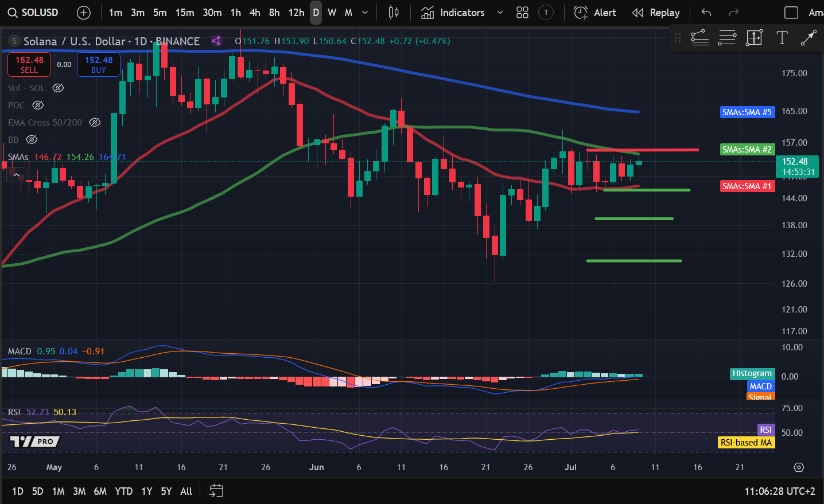Click the SMAs:SMA #5 blue label
The width and height of the screenshot is (824, 504).
(x=747, y=112)
